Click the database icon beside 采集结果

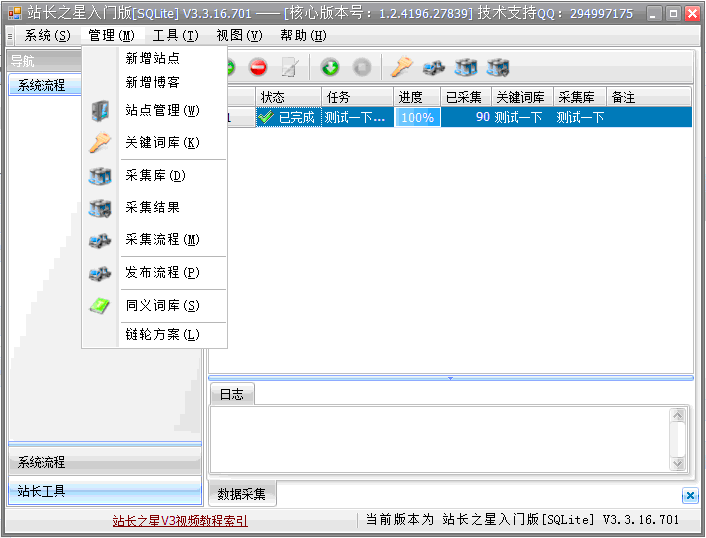100,208
